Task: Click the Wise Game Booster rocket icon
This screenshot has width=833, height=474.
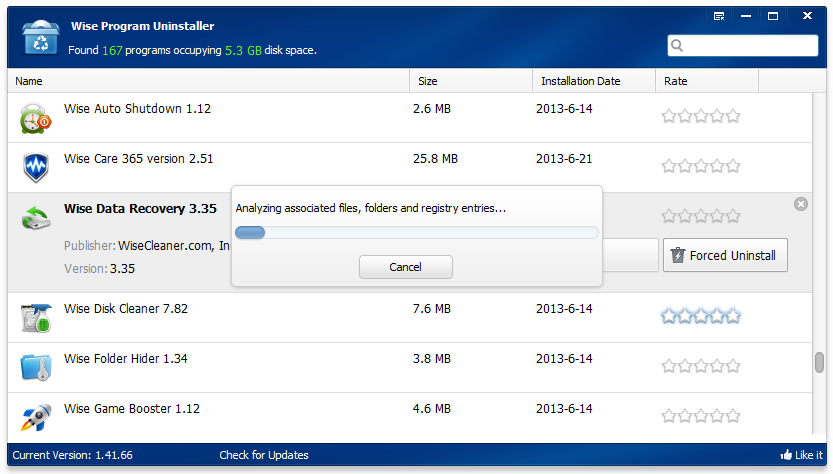Action: coord(36,417)
